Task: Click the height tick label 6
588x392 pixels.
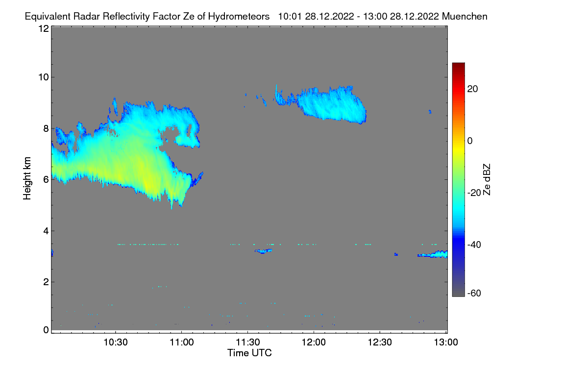Action: coord(46,179)
